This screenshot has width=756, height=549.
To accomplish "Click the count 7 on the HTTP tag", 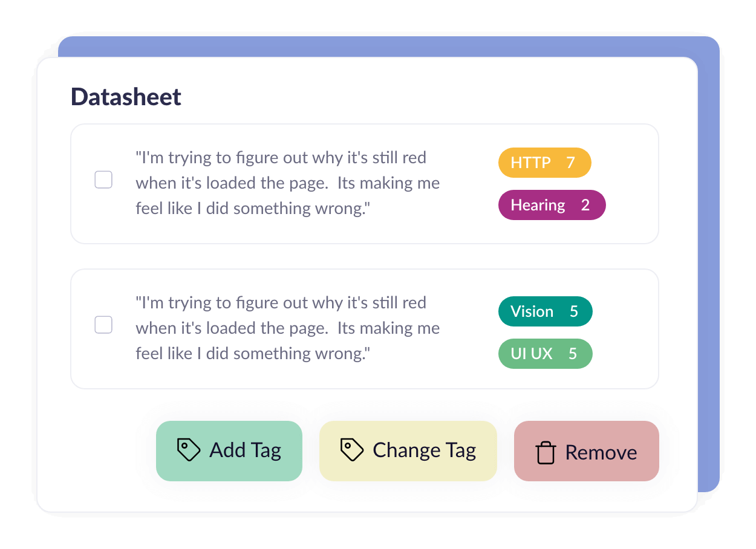I will tap(570, 163).
